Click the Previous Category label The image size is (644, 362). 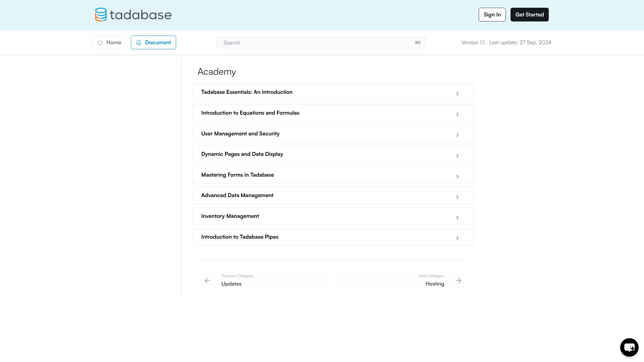click(x=237, y=276)
